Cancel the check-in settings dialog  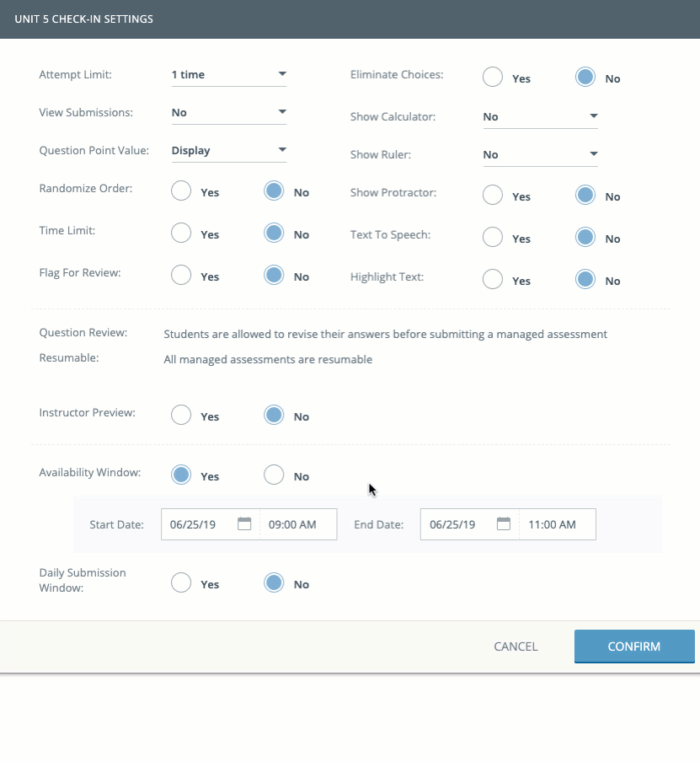coord(516,647)
